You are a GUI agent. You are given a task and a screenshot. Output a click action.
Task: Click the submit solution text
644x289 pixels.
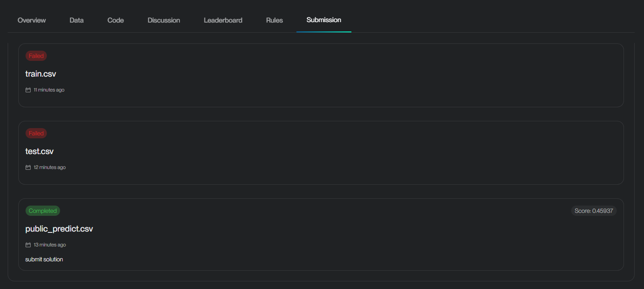pyautogui.click(x=44, y=259)
